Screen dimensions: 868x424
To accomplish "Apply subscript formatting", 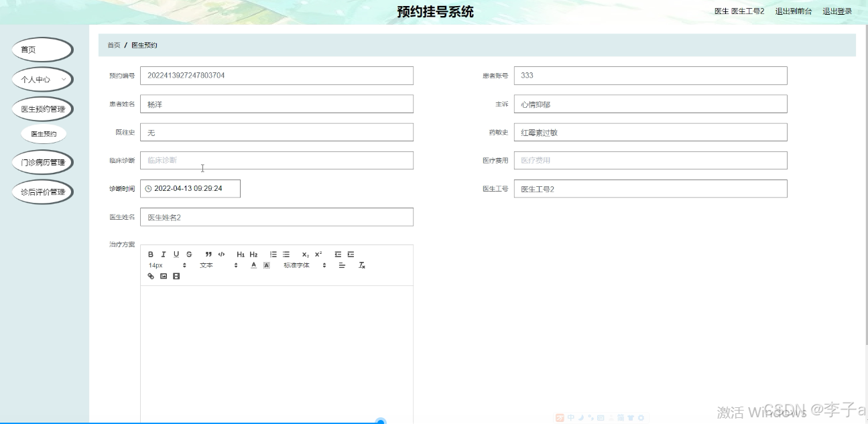I will [304, 254].
